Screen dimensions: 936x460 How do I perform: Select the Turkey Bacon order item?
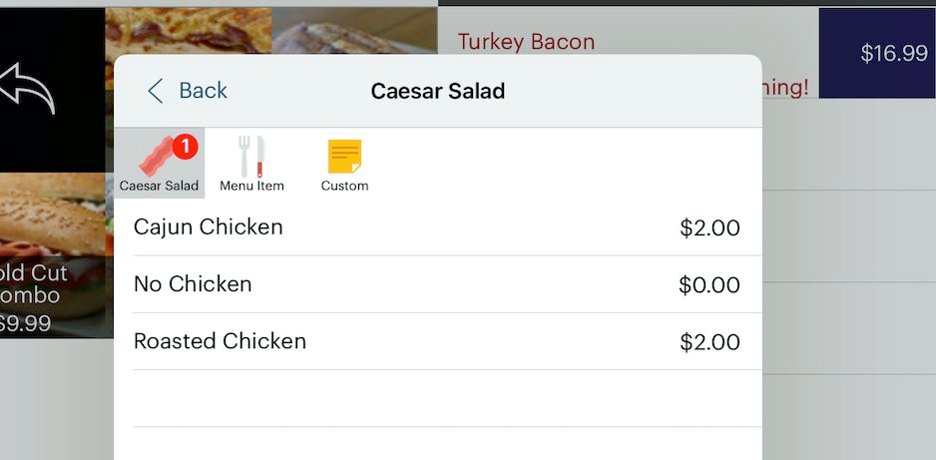click(x=526, y=42)
